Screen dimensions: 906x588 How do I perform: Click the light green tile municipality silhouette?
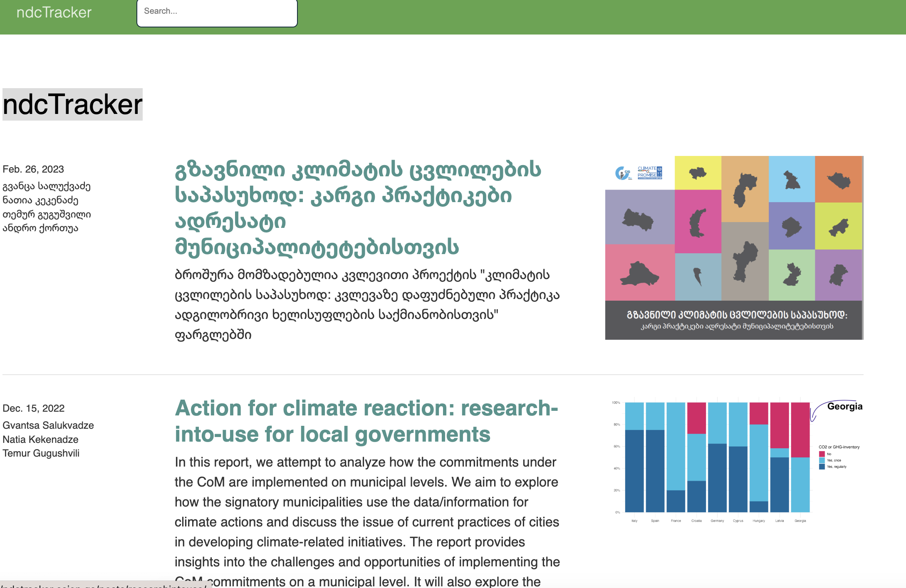(792, 275)
